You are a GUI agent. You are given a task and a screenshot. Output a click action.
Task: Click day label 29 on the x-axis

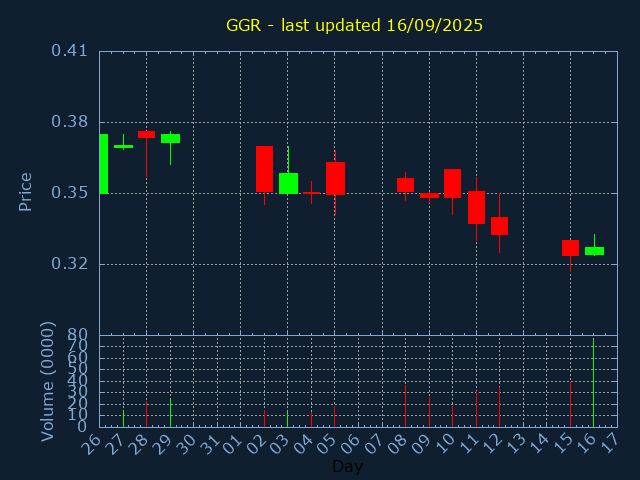(161, 444)
